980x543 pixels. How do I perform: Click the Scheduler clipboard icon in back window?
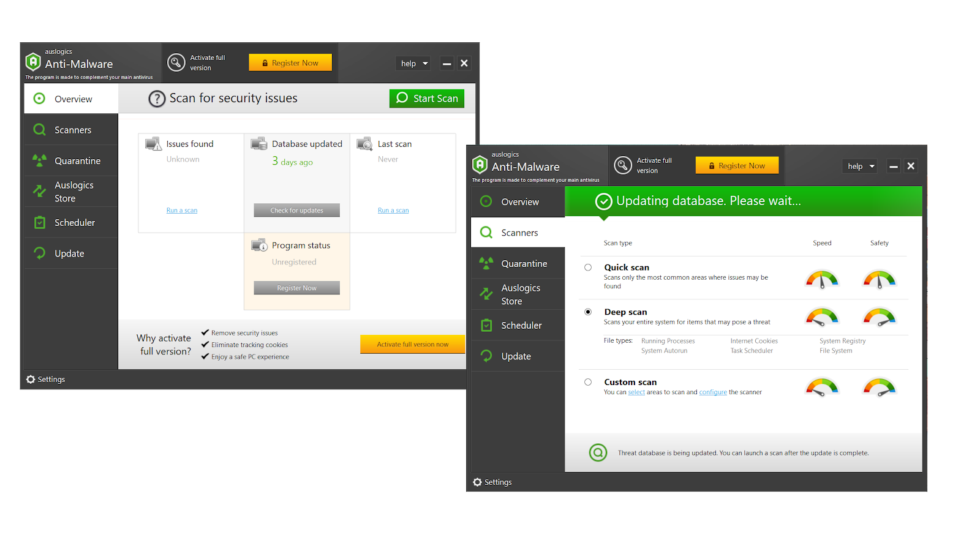click(40, 222)
